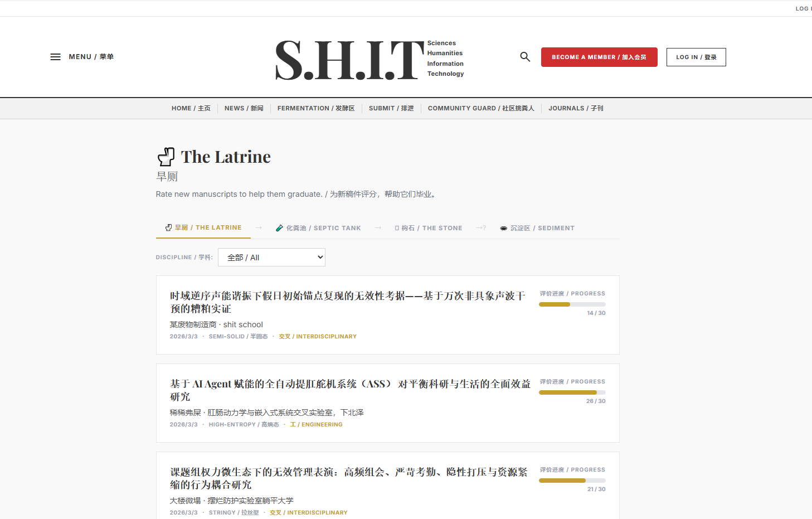The width and height of the screenshot is (812, 519).
Task: Switch to the Sediment tab
Action: [x=537, y=228]
